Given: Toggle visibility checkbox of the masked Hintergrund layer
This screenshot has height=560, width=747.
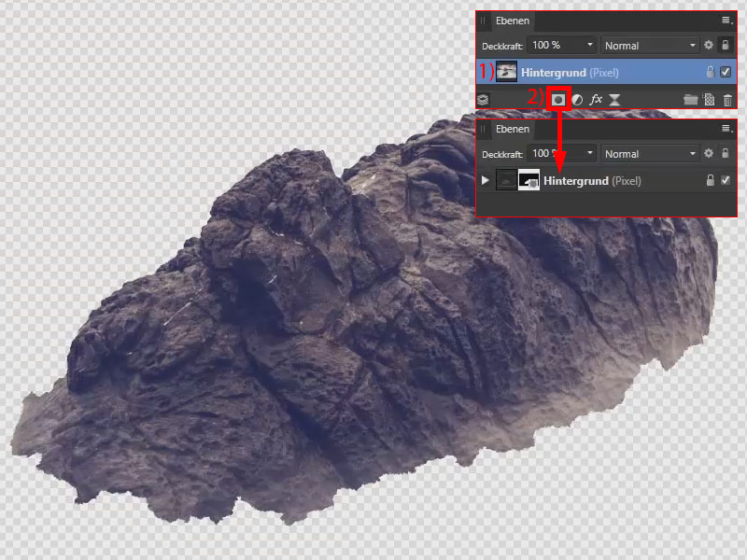Looking at the screenshot, I should pyautogui.click(x=726, y=180).
